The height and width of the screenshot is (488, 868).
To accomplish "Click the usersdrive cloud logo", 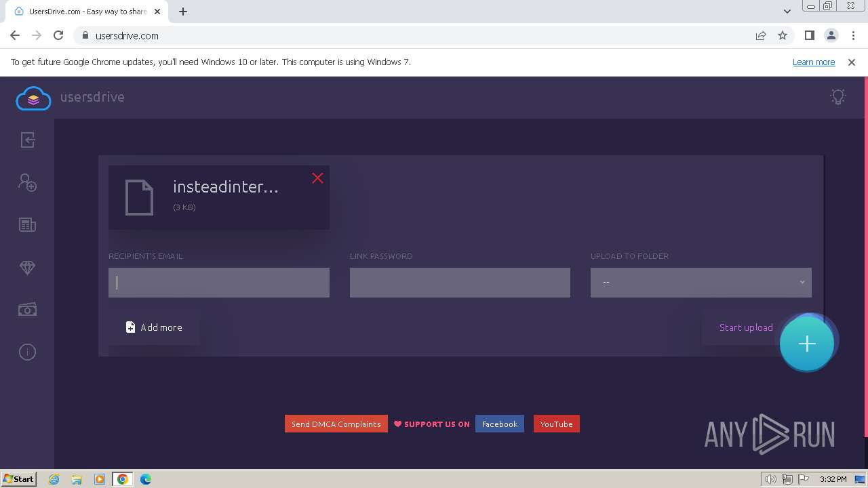I will (33, 98).
